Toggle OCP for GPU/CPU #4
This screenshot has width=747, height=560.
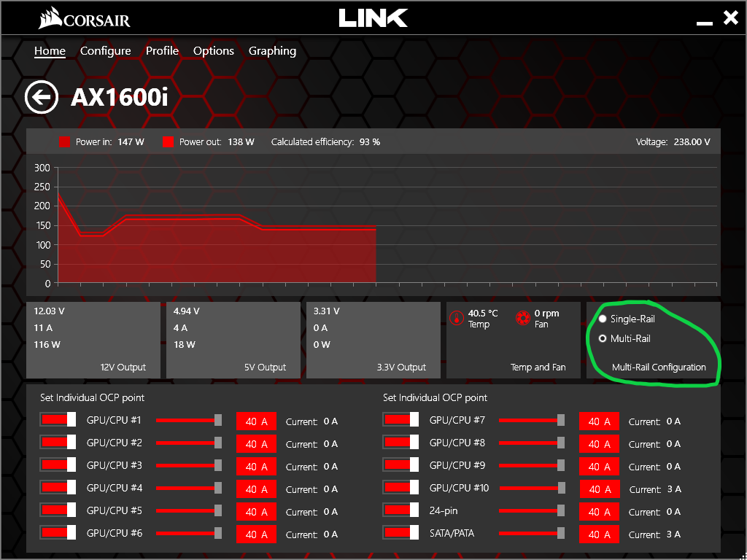[x=58, y=488]
